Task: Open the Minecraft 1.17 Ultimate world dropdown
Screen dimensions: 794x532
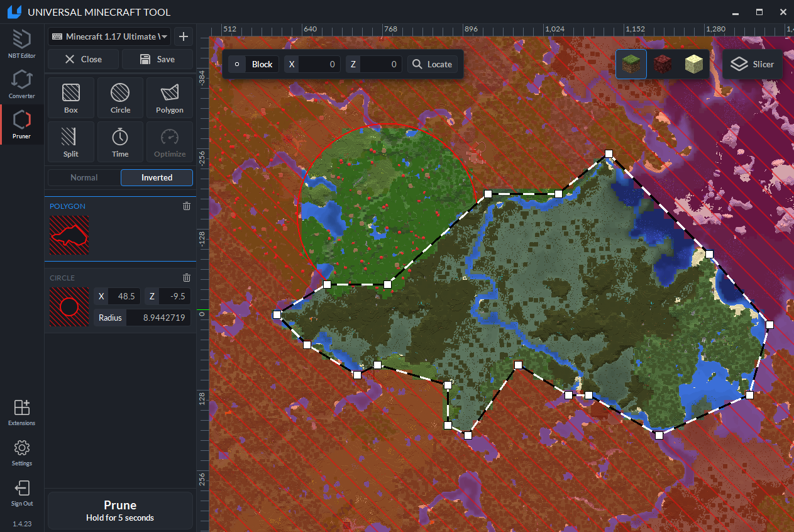Action: click(x=110, y=36)
